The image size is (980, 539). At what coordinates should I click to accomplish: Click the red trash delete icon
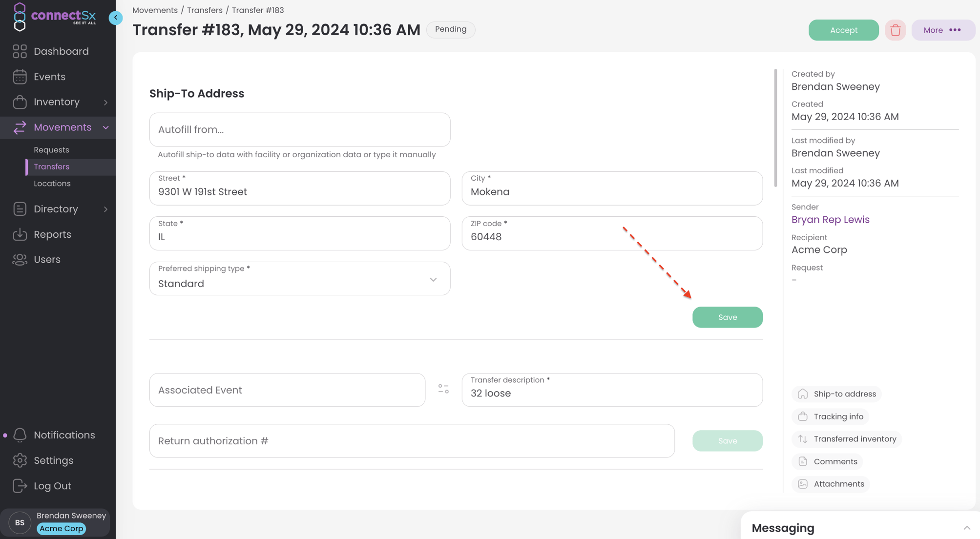tap(895, 30)
